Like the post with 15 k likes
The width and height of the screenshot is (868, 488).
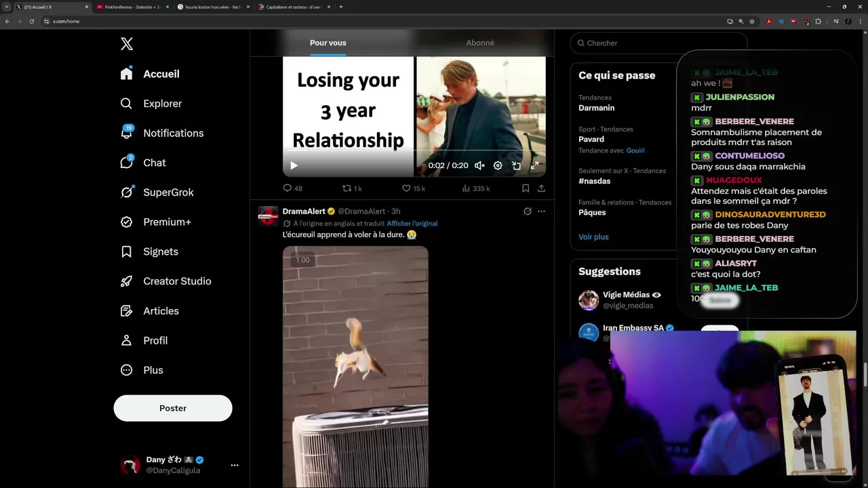coord(406,188)
